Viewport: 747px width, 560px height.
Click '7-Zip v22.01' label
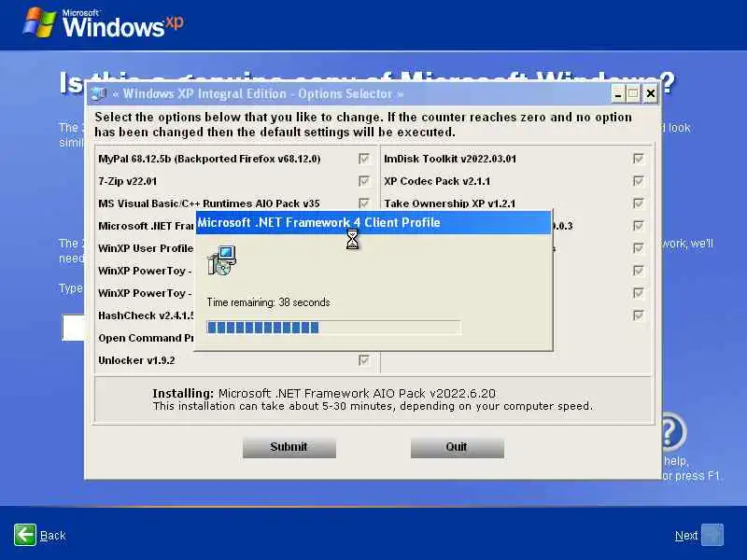pyautogui.click(x=127, y=181)
